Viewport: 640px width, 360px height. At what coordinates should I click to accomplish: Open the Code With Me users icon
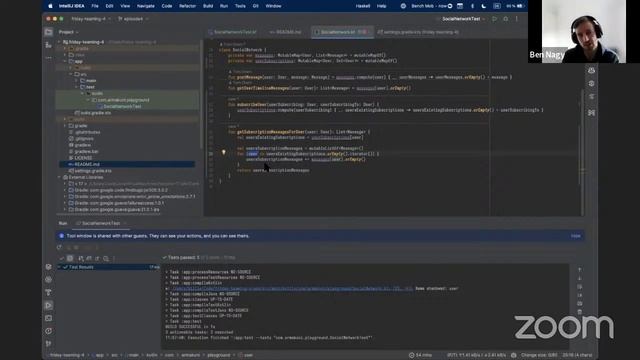(x=591, y=71)
